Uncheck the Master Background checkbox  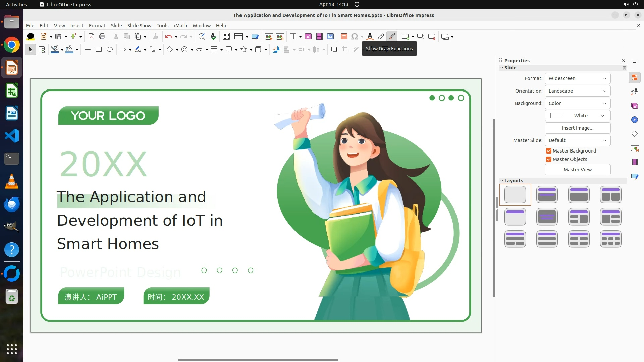point(549,151)
